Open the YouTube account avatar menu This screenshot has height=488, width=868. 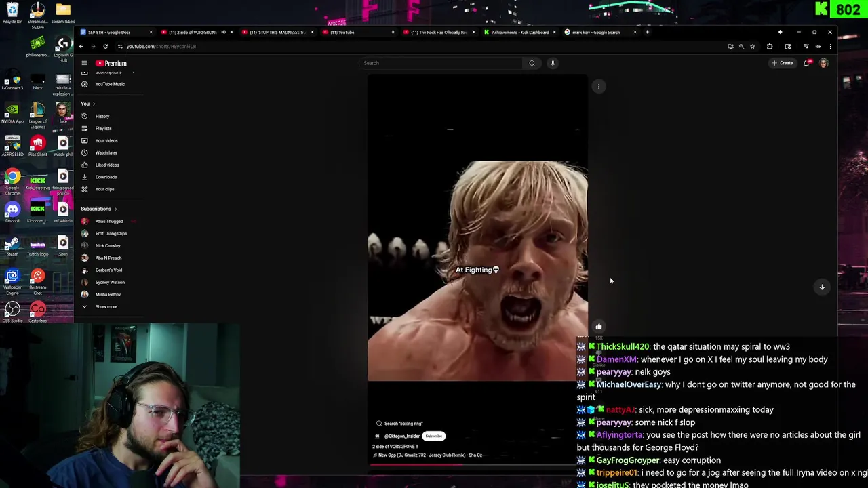(823, 63)
